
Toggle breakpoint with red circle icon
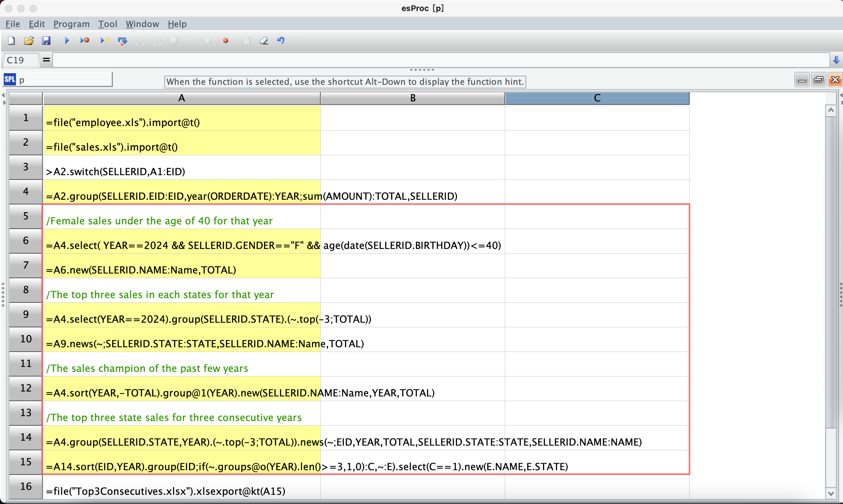tap(226, 41)
